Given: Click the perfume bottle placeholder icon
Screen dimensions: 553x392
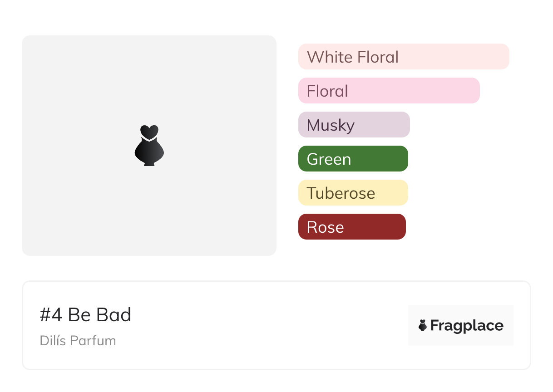Looking at the screenshot, I should coord(149,145).
